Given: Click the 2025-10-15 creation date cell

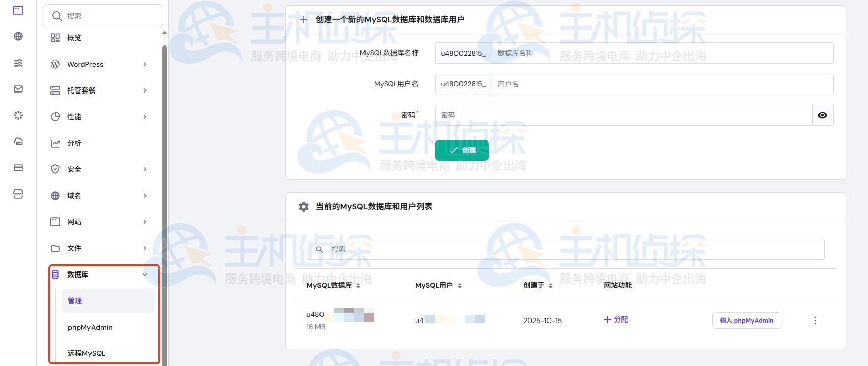Looking at the screenshot, I should tap(542, 321).
